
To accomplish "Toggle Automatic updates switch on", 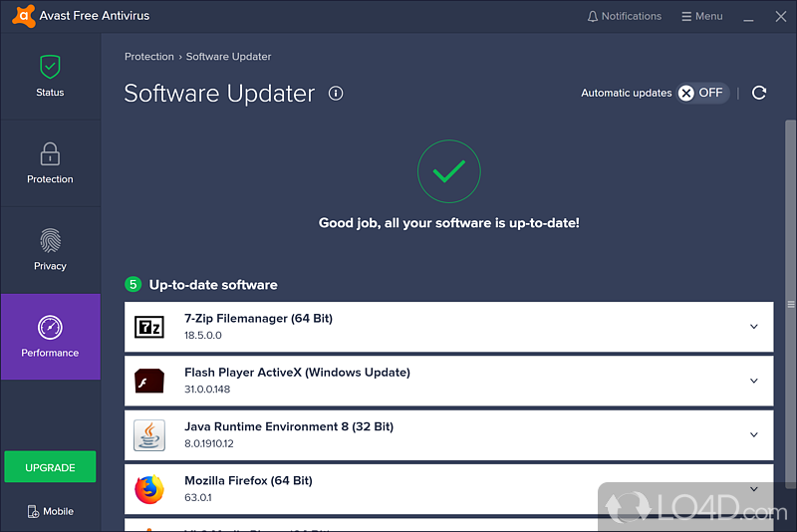I will pos(703,93).
